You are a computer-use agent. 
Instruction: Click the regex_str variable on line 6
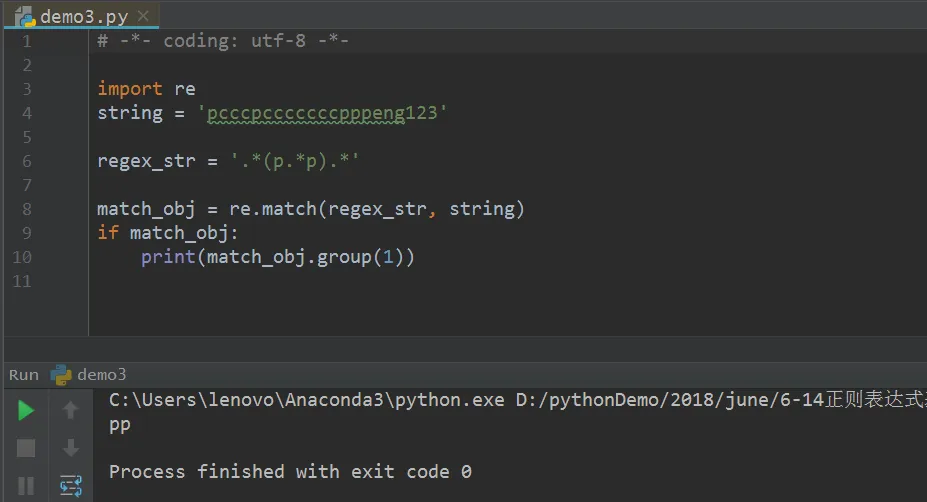click(146, 161)
